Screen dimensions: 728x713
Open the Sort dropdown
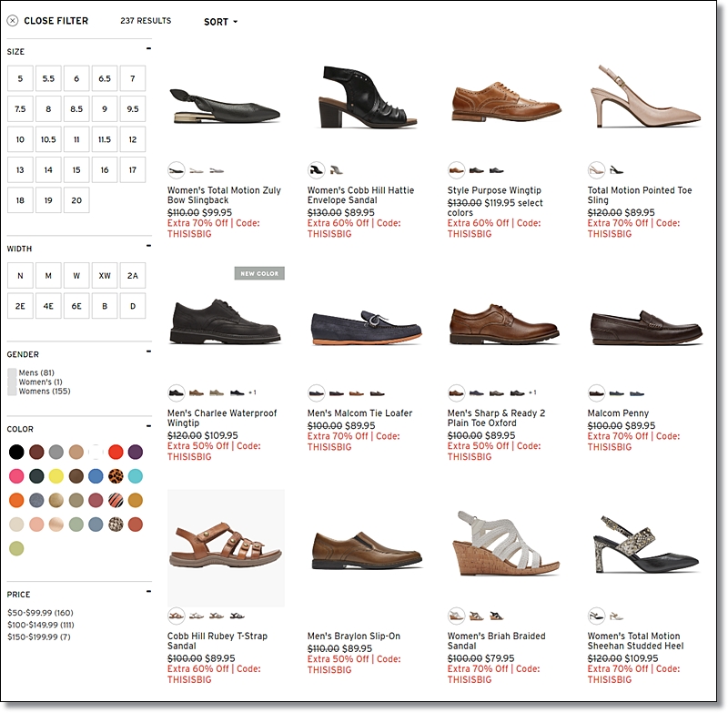(x=220, y=22)
